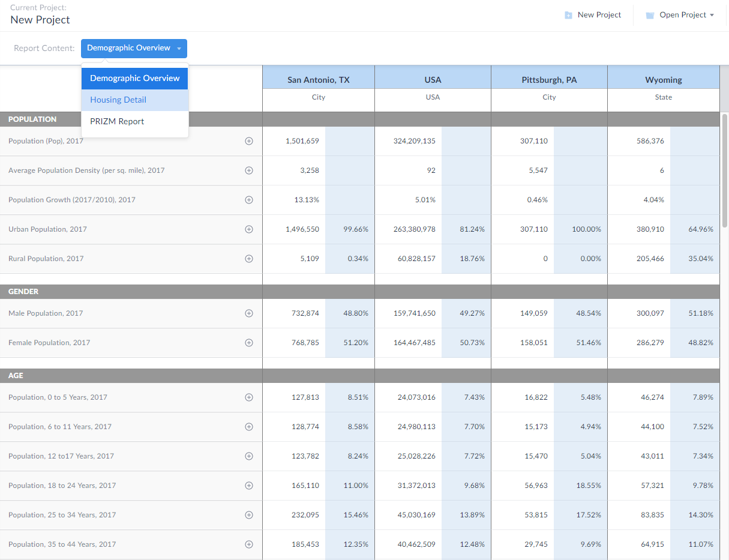Expand Population 0 to 5 Years plus icon

pos(249,397)
